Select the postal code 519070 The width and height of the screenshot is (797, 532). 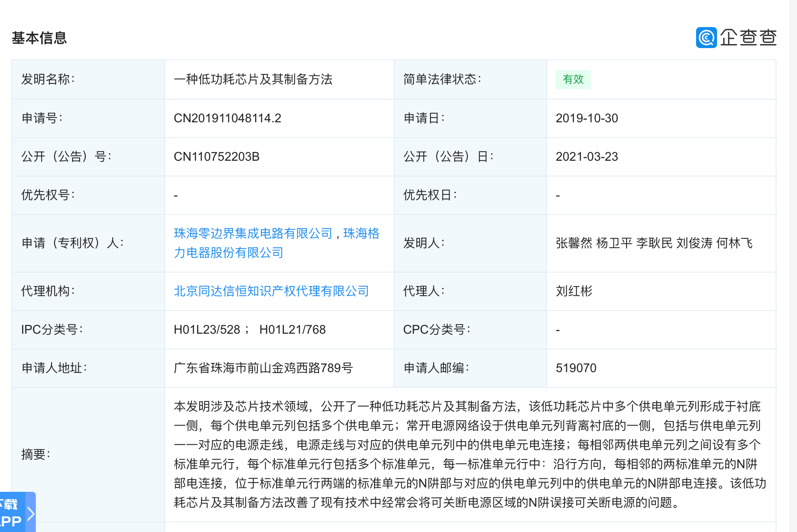point(576,368)
